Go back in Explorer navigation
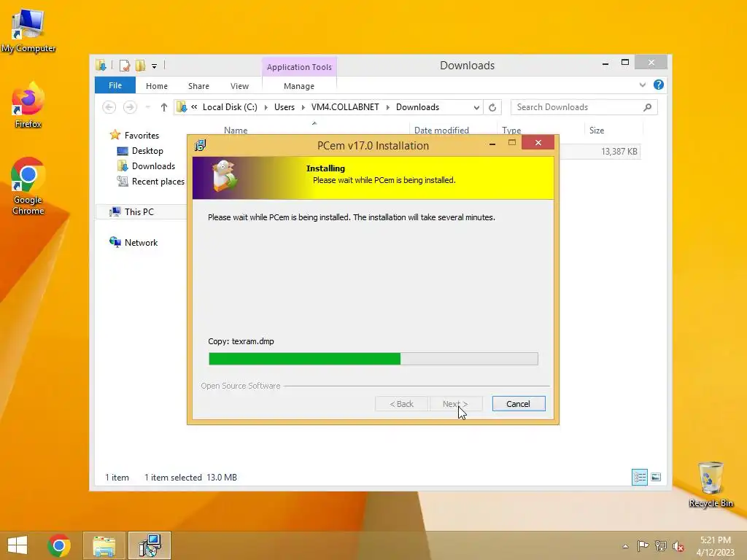This screenshot has height=560, width=747. coord(109,107)
